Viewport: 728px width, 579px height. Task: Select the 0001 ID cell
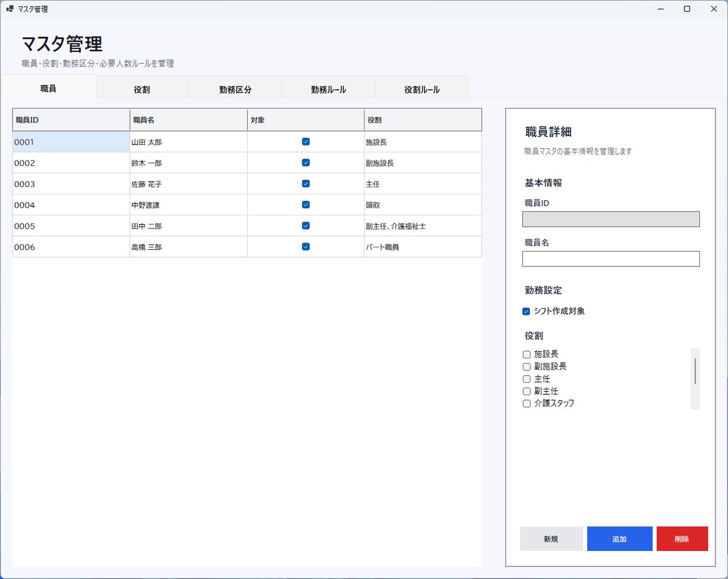[71, 142]
